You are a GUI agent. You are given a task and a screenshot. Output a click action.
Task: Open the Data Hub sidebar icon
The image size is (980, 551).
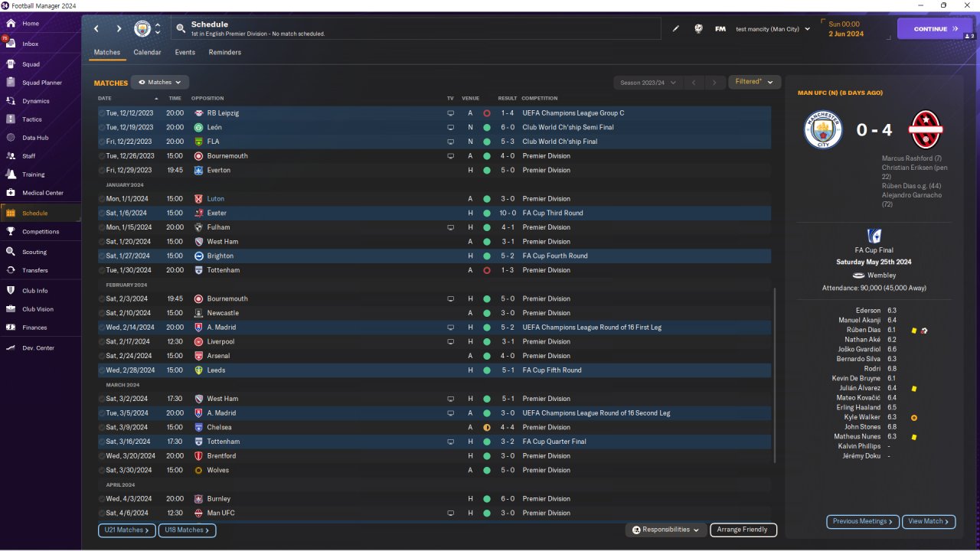point(11,138)
